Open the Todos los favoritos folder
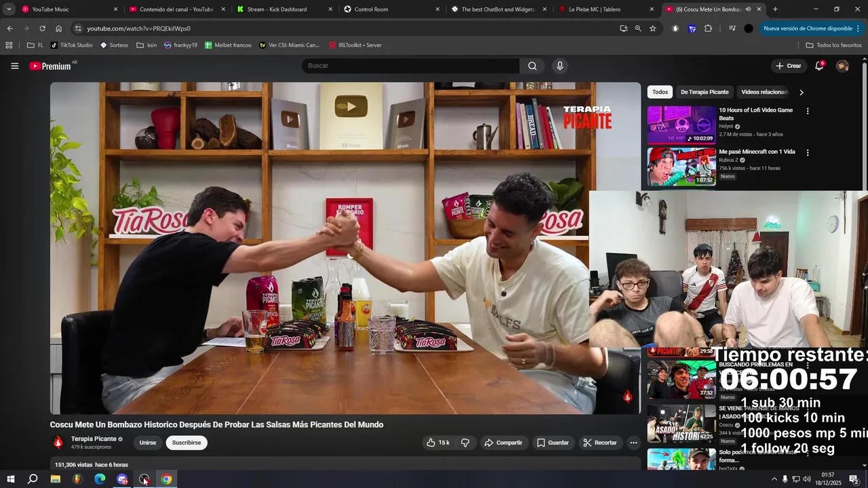Screen dimensions: 868x488 coord(833,45)
